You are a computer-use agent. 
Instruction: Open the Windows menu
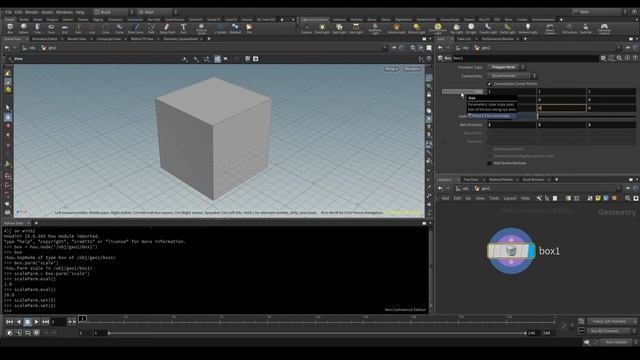[x=64, y=12]
